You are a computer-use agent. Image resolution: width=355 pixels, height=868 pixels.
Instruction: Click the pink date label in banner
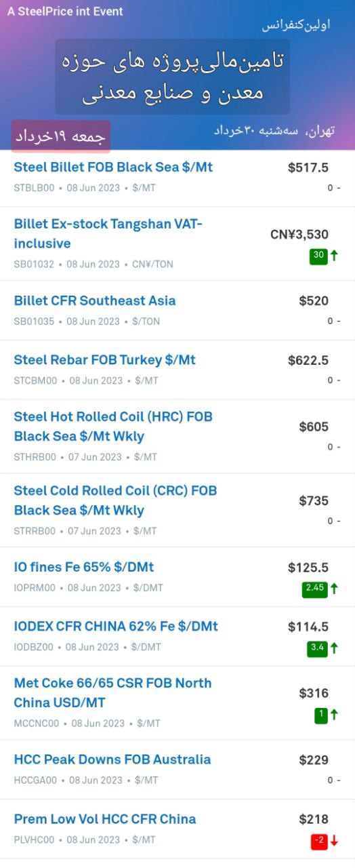(x=60, y=136)
